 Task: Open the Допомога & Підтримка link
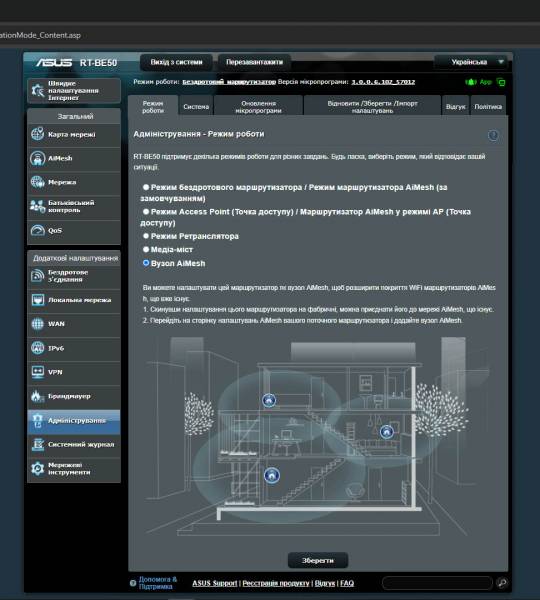157,583
